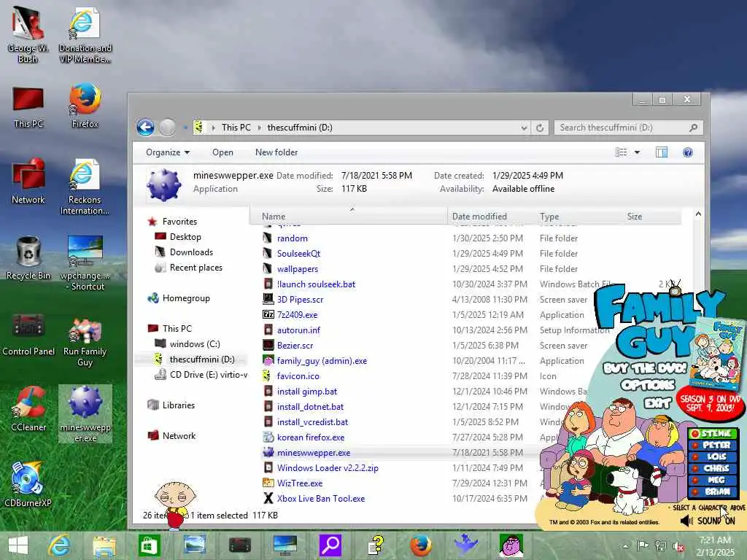The image size is (747, 560).
Task: Open Internet Explorer from the taskbar
Action: point(59,545)
